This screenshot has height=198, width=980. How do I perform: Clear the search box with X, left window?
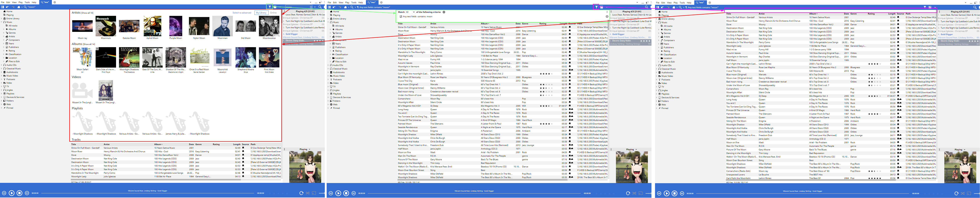coord(311,7)
